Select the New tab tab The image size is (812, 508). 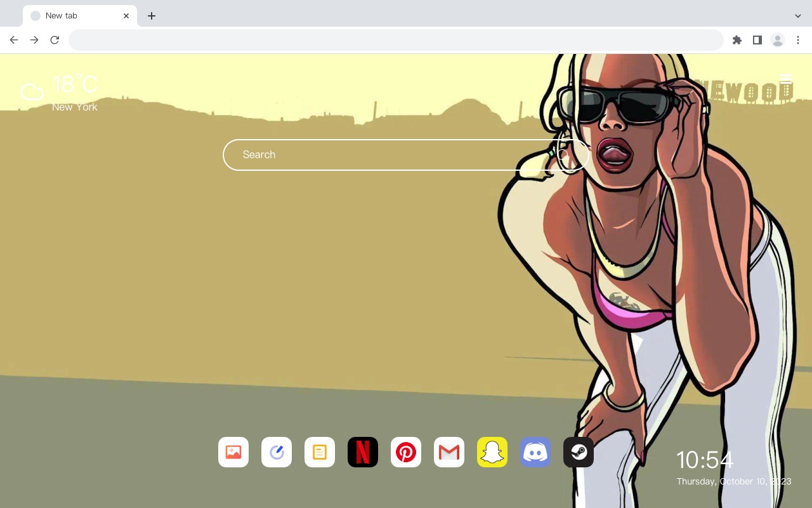[80, 16]
